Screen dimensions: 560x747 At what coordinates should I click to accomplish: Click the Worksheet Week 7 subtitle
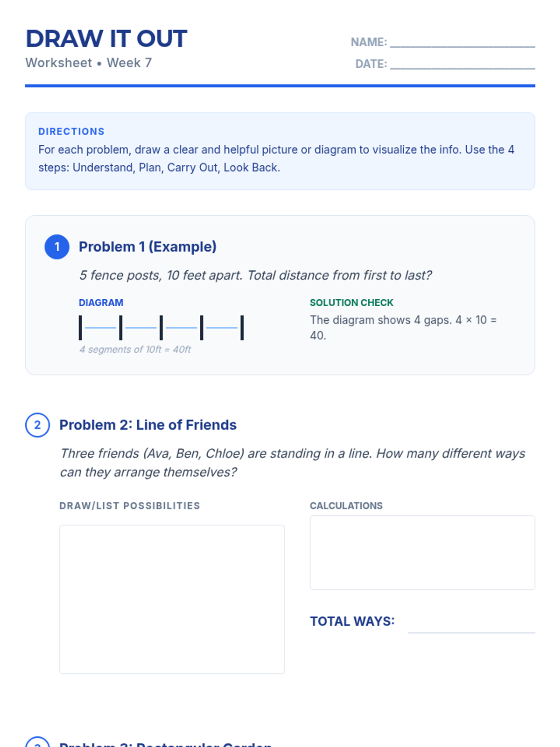pyautogui.click(x=89, y=63)
